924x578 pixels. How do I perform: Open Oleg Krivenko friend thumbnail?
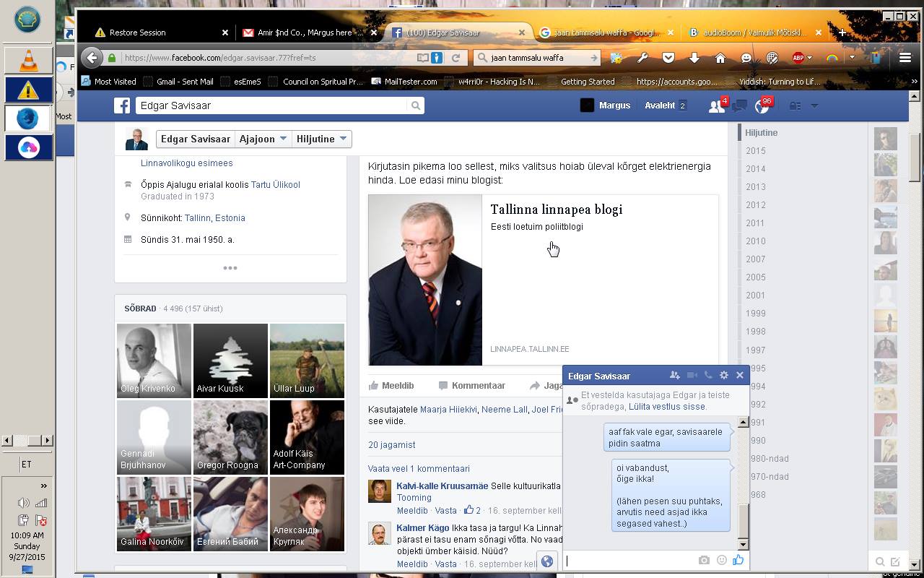pyautogui.click(x=154, y=361)
